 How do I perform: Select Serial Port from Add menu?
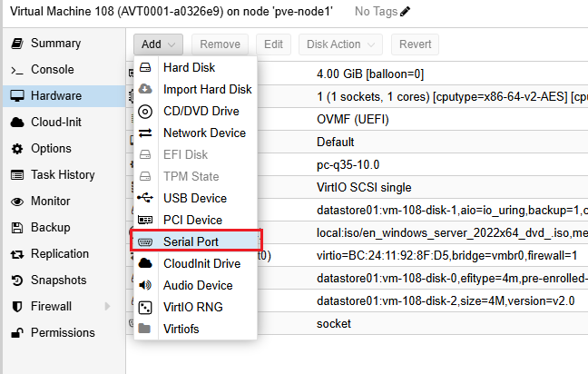197,241
